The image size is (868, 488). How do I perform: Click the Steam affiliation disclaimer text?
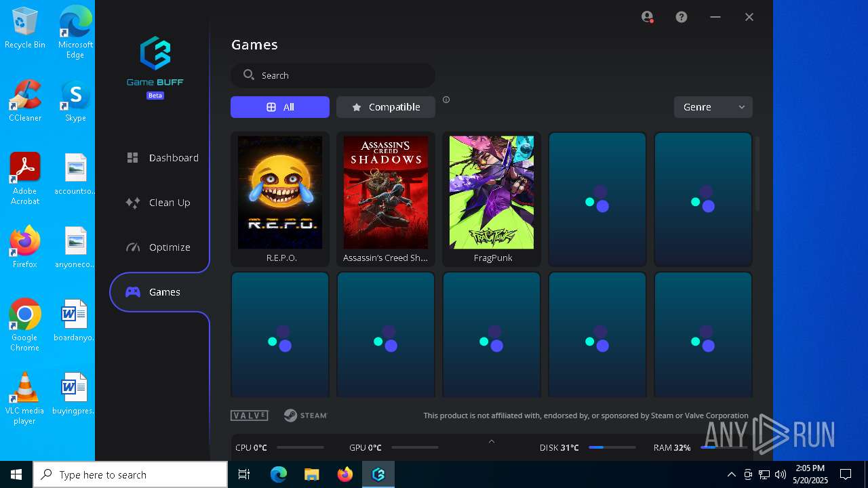[586, 415]
